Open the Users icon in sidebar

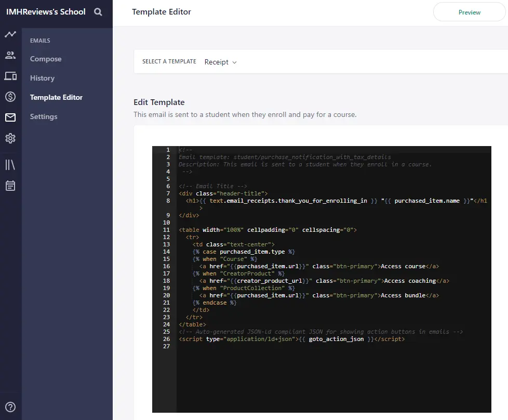pos(10,55)
